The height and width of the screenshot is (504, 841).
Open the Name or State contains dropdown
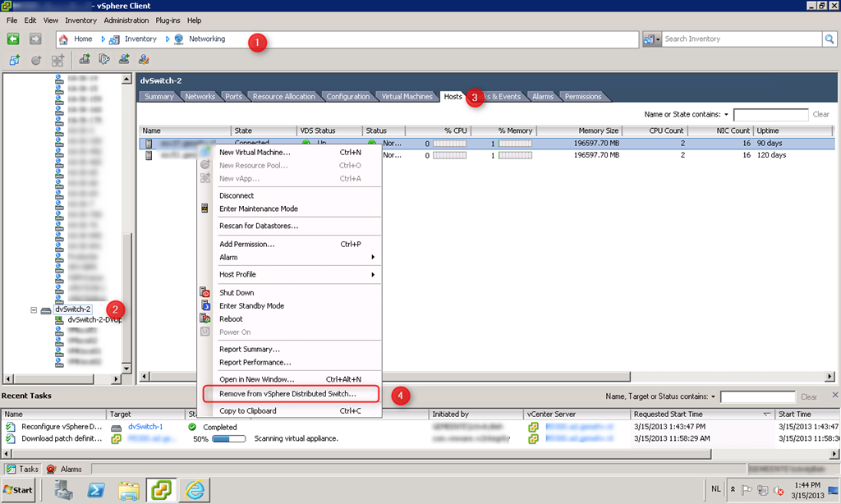click(726, 114)
